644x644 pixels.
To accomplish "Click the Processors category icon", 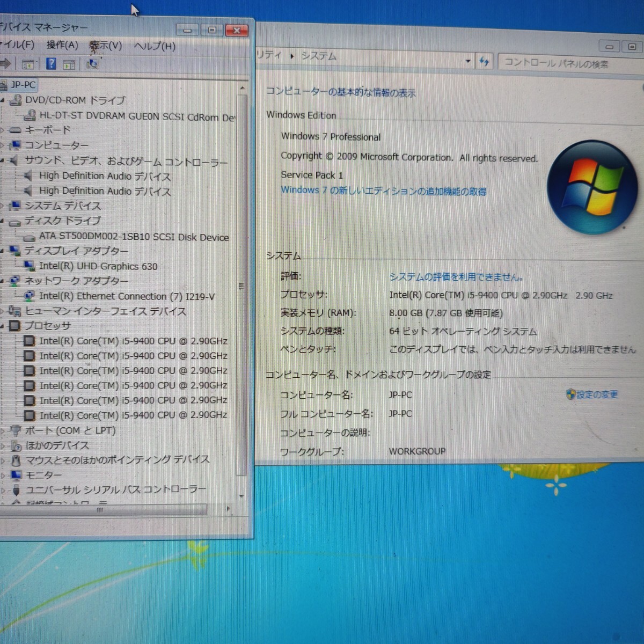I will point(15,326).
